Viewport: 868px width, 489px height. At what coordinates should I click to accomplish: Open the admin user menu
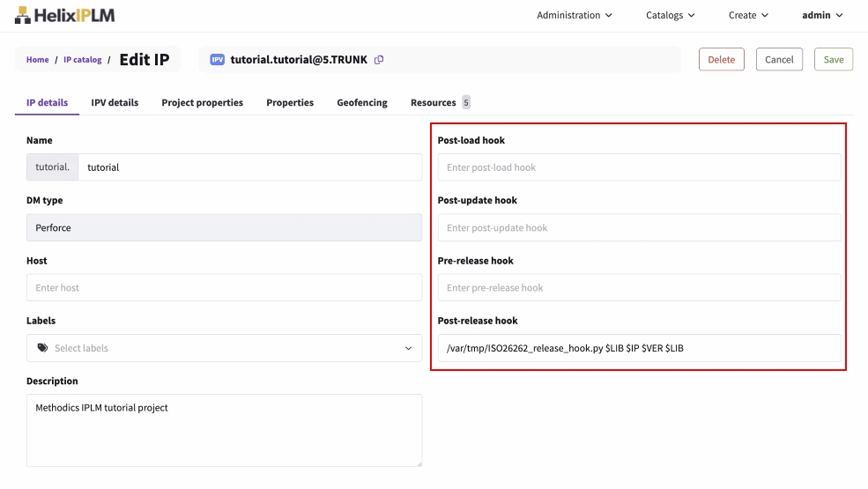click(822, 15)
